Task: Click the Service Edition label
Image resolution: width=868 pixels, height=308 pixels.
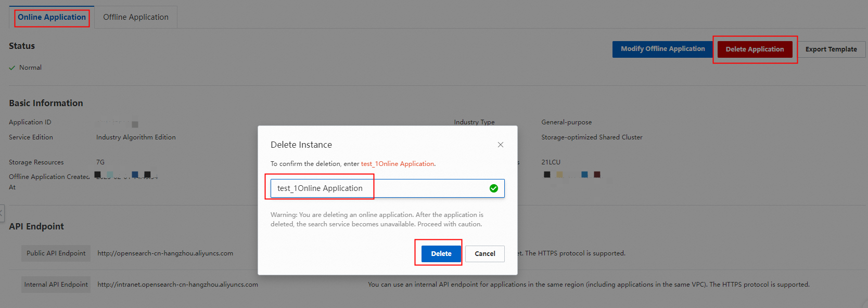Action: [x=31, y=137]
